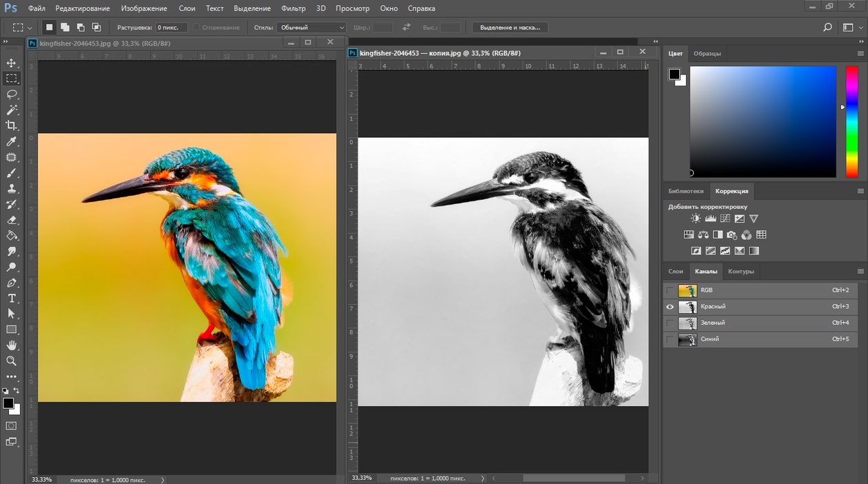Show the Синий channel
The width and height of the screenshot is (868, 484).
(670, 339)
